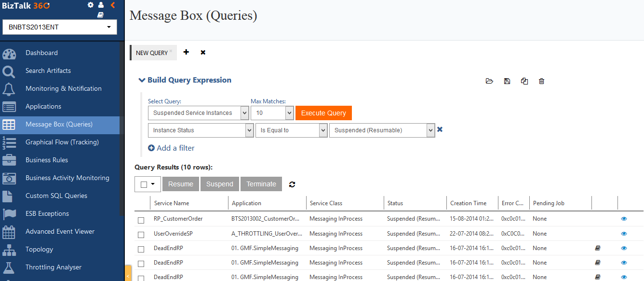
Task: Add a new query tab with plus icon
Action: [x=187, y=52]
